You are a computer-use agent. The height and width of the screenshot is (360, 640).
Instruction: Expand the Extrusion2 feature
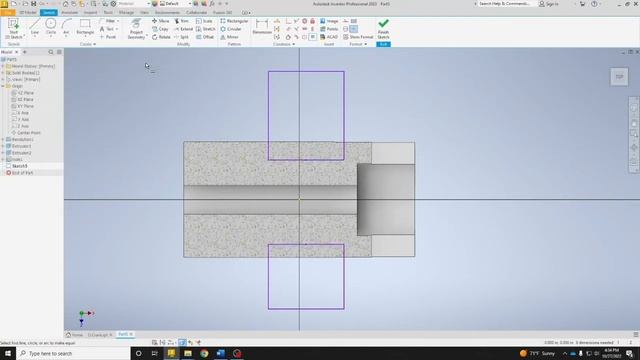(3, 153)
